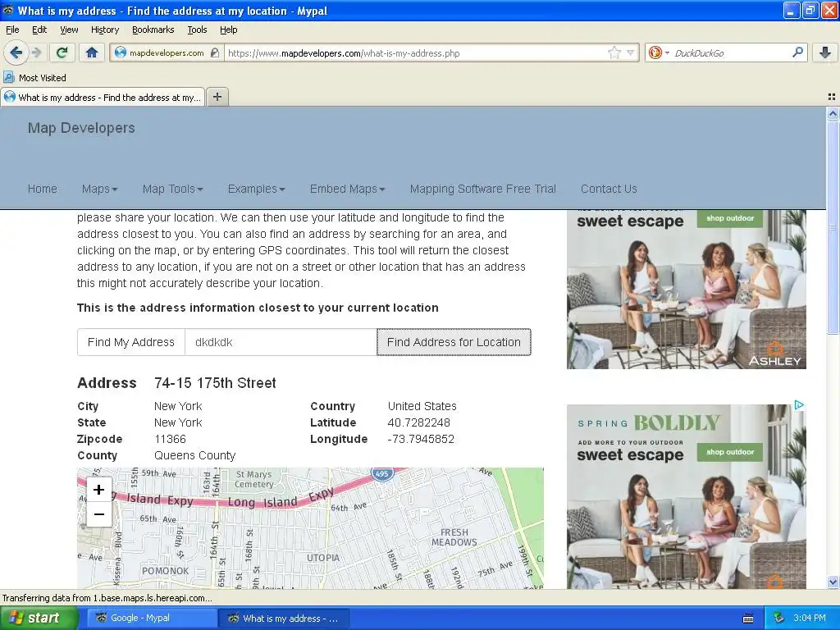This screenshot has width=840, height=630.
Task: Click the page scrollbar down arrow
Action: click(x=833, y=582)
